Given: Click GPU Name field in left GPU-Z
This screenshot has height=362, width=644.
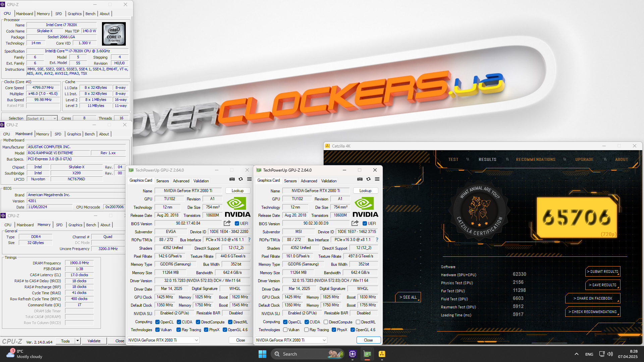Looking at the screenshot, I should pos(188,191).
